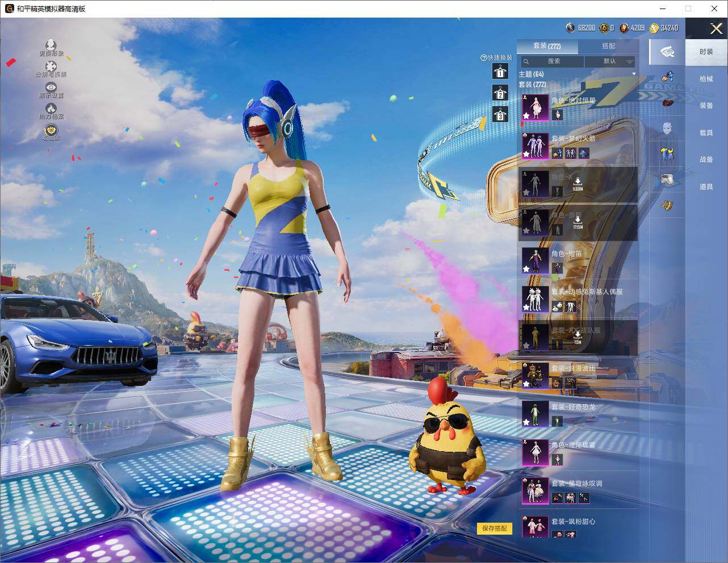Open 快捷换装 help question mark
This screenshot has height=563, width=728.
tap(484, 58)
